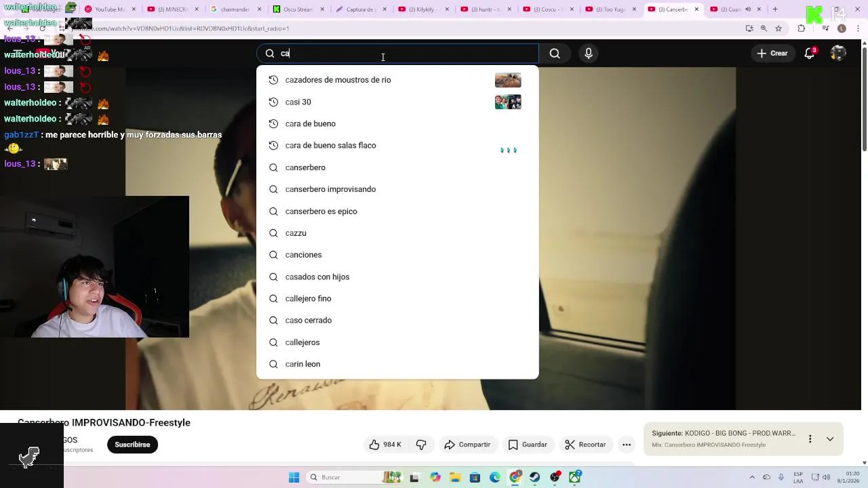Select suggestion 'callejero fino'
Image resolution: width=868 pixels, height=488 pixels.
click(397, 298)
